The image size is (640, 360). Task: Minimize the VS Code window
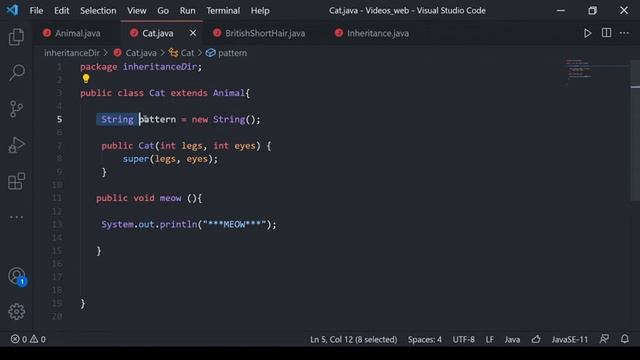[561, 10]
